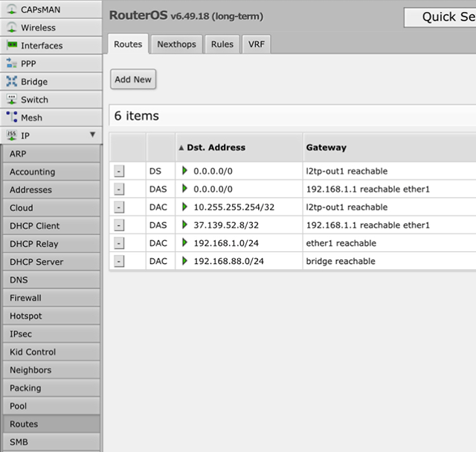Open the Mesh menu icon
476x452 pixels.
pyautogui.click(x=12, y=117)
